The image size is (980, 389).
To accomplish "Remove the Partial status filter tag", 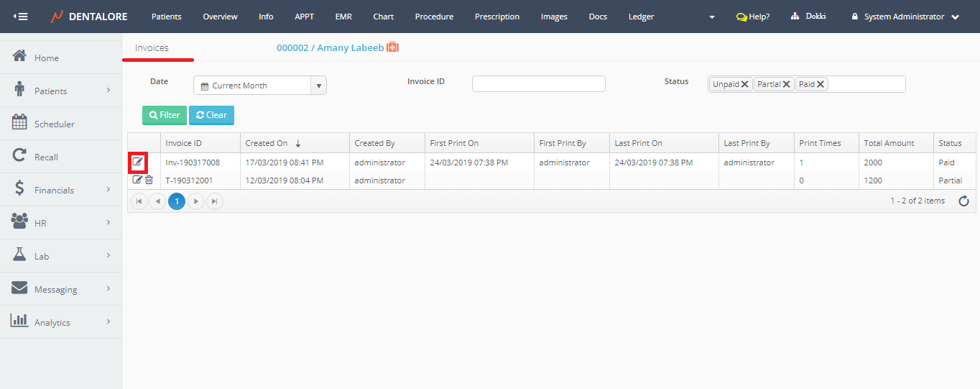I will coord(787,84).
